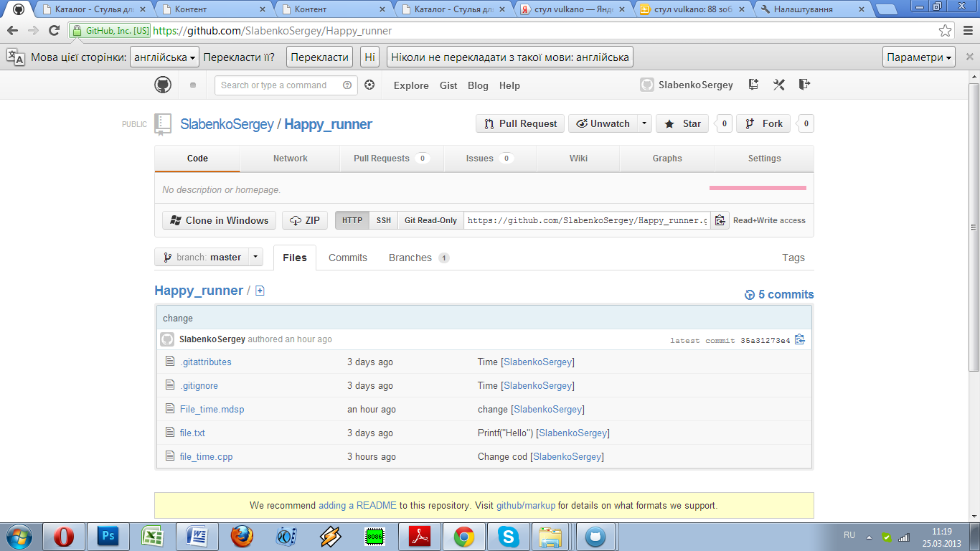Click the Перекласти translate button

pos(320,57)
